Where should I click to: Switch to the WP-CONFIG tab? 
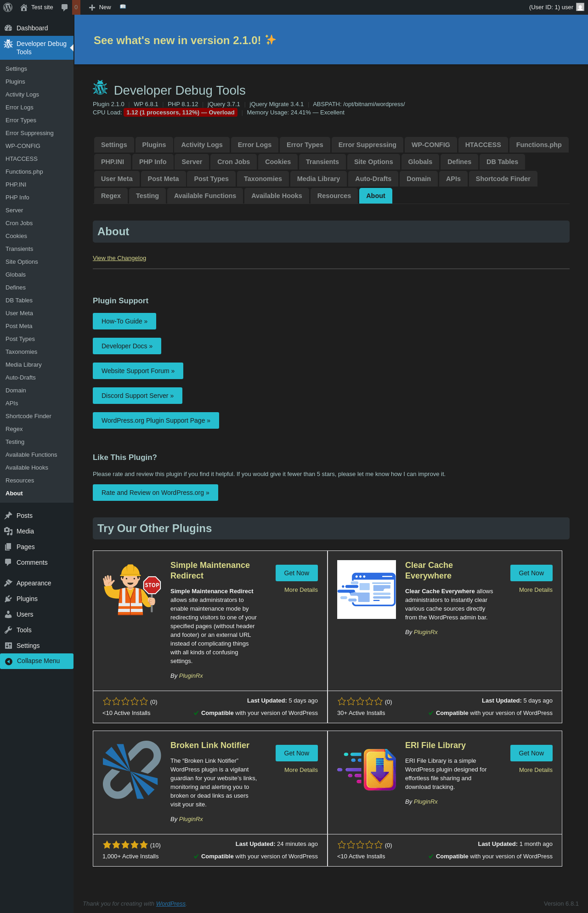[x=431, y=145]
